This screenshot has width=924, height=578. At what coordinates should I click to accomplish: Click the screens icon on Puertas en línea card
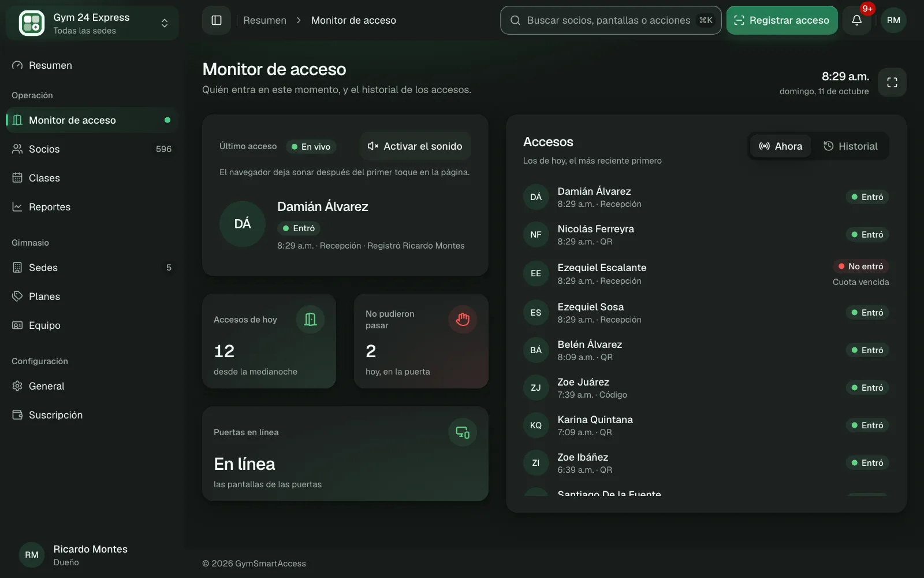[463, 432]
